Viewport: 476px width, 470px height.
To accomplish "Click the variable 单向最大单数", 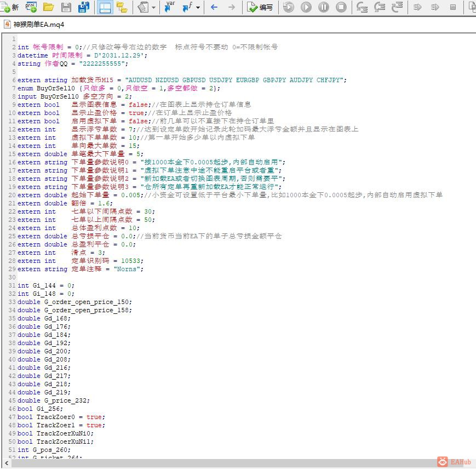I will point(94,145).
